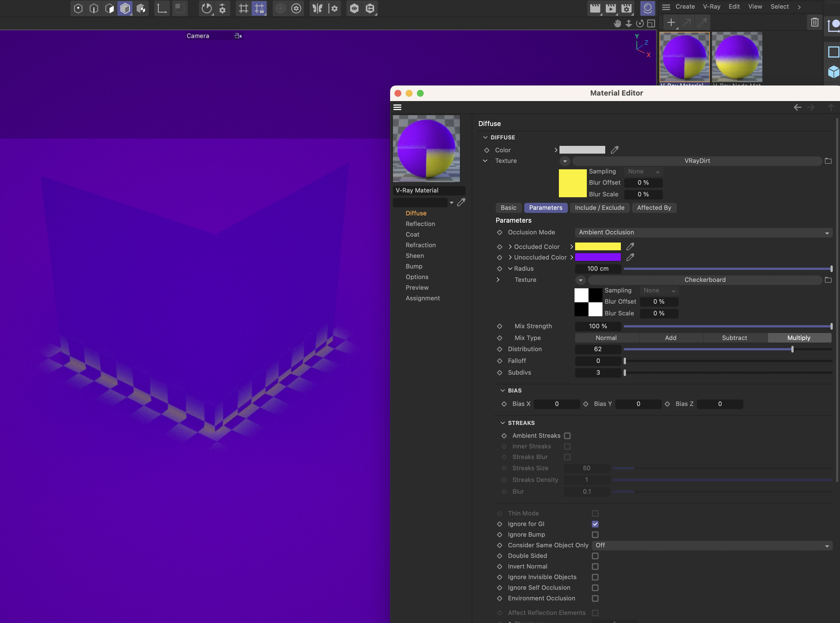Click the viewport zoom arrows icon

tap(629, 23)
